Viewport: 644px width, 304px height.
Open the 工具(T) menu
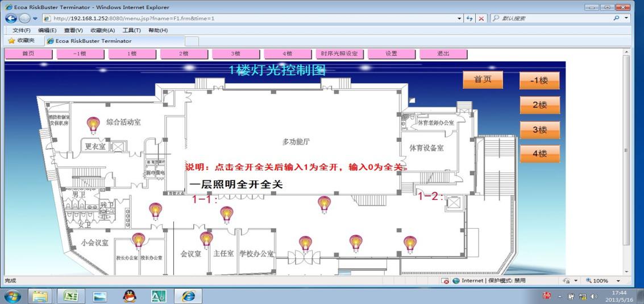click(131, 30)
